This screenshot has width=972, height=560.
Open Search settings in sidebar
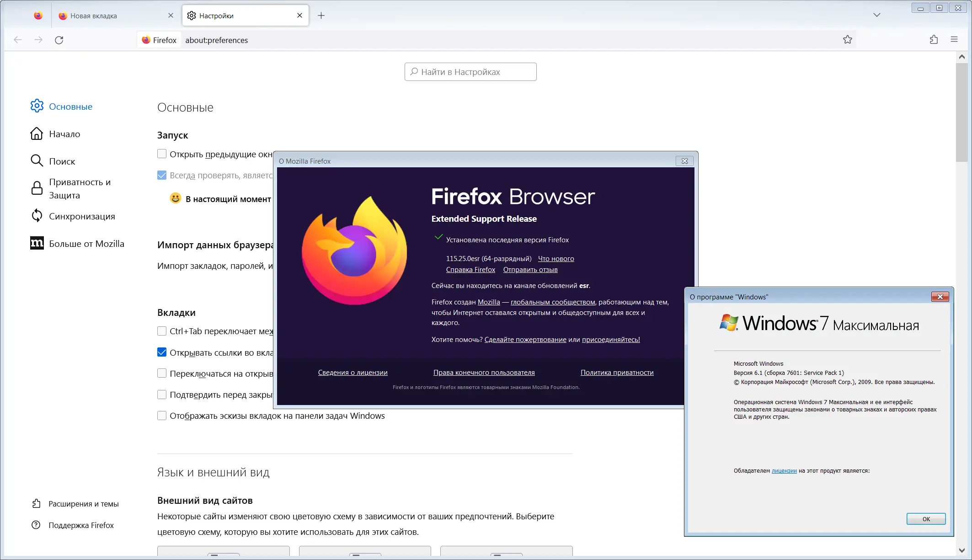(62, 161)
